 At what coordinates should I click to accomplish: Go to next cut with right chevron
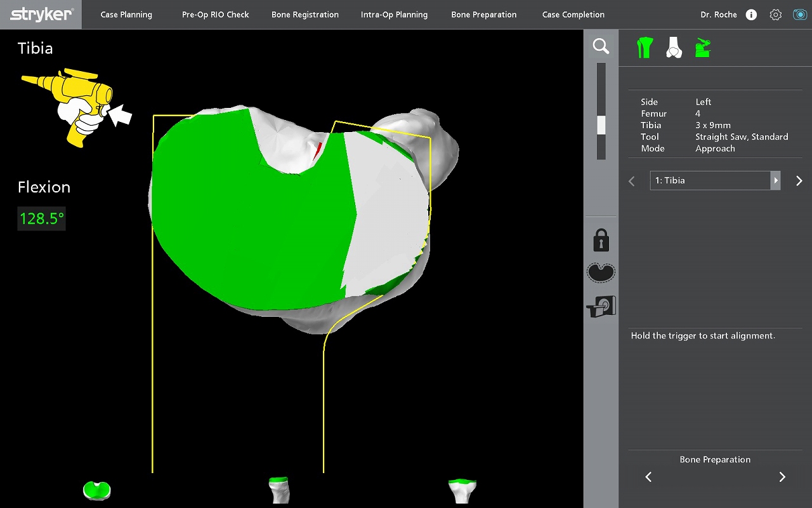tap(799, 181)
